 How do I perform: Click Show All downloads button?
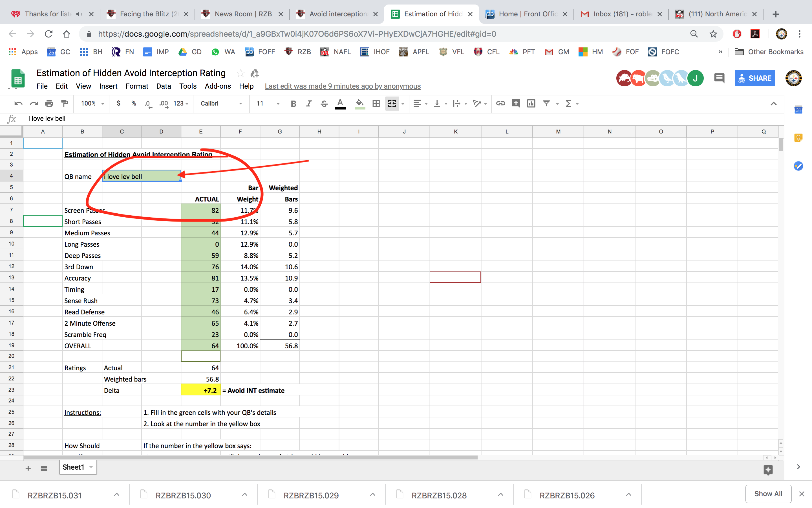768,494
